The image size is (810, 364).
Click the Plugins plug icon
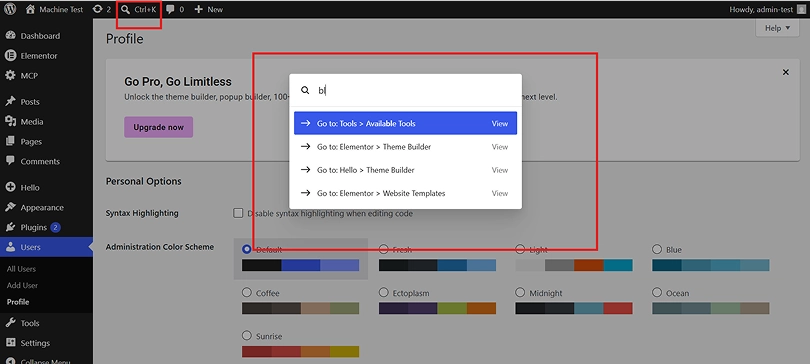pos(10,227)
